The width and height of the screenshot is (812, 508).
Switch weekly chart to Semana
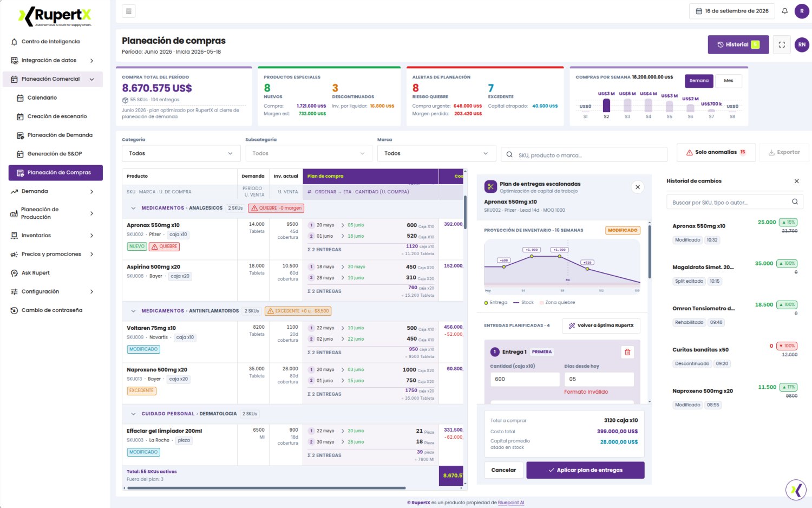[699, 81]
